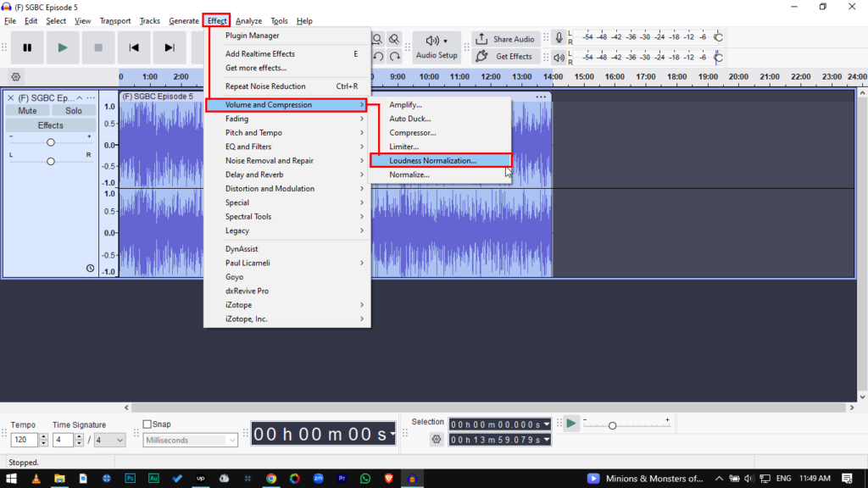Click the track gain slider knob
Image resolution: width=868 pixels, height=488 pixels.
pyautogui.click(x=51, y=142)
